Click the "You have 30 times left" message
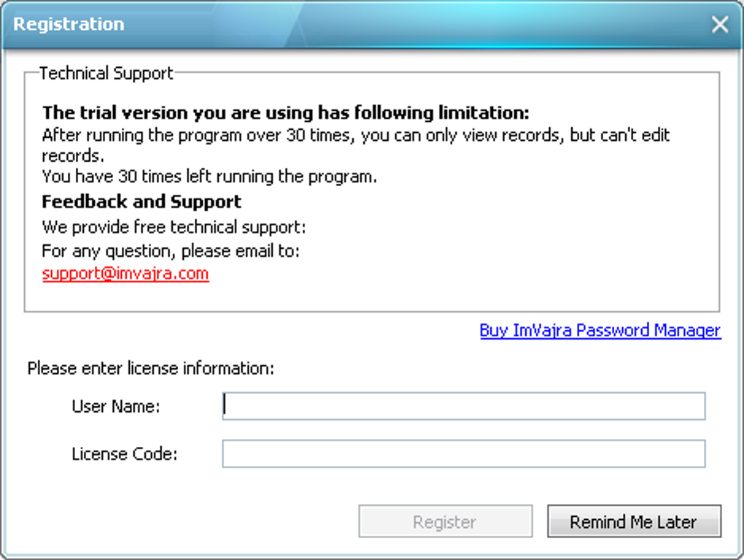This screenshot has width=744, height=560. (x=209, y=176)
